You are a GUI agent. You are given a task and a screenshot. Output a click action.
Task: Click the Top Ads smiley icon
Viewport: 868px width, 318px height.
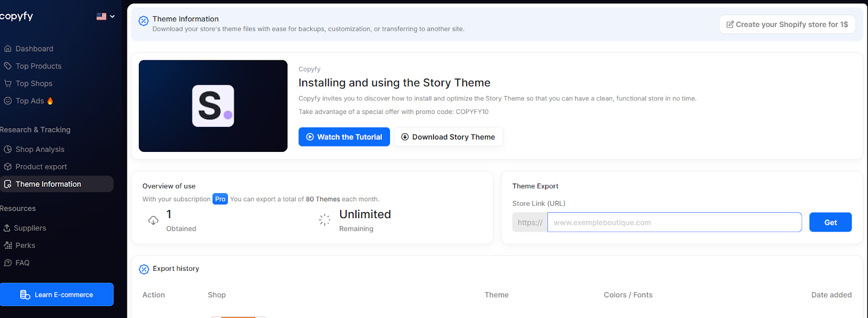(8, 101)
